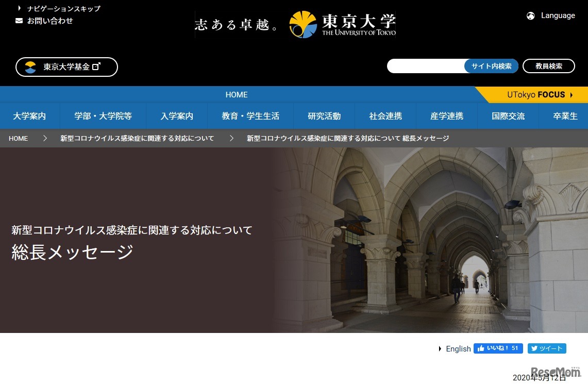The width and height of the screenshot is (588, 384).
Task: Click the University of Tokyo ginkgo leaf logo
Action: coord(304,23)
